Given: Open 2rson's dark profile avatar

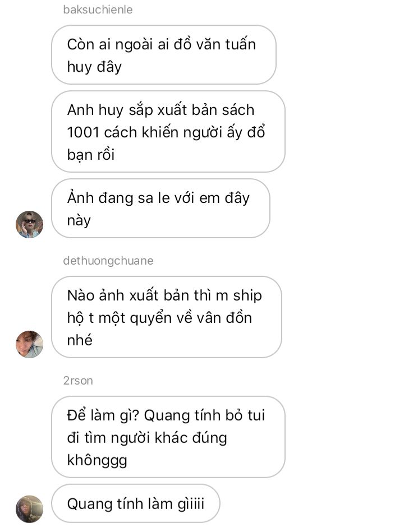Looking at the screenshot, I should [x=30, y=509].
